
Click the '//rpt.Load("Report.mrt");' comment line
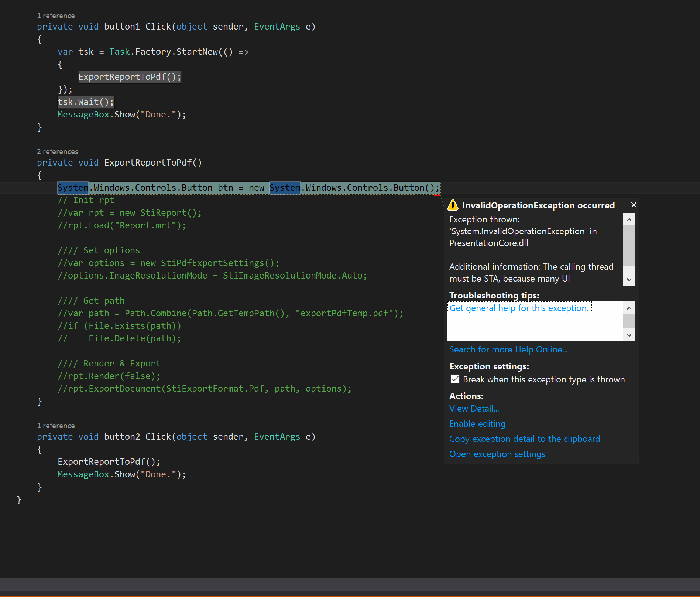[122, 225]
